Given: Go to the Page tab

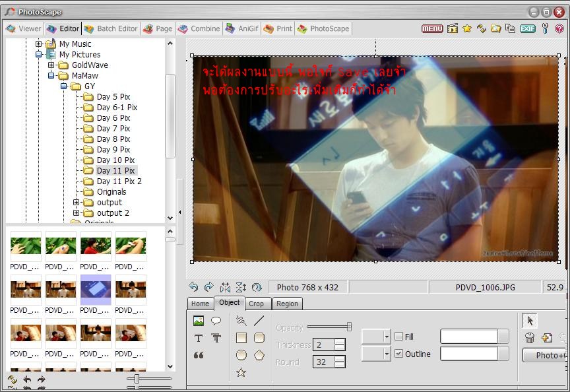Looking at the screenshot, I should [x=158, y=28].
